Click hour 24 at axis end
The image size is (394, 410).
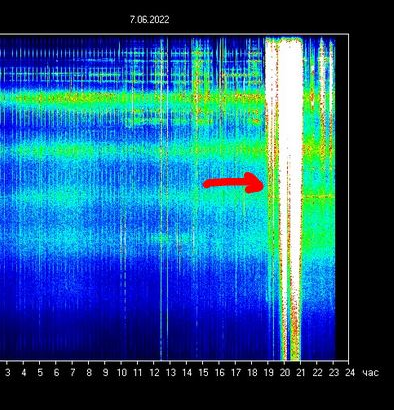[x=350, y=372]
